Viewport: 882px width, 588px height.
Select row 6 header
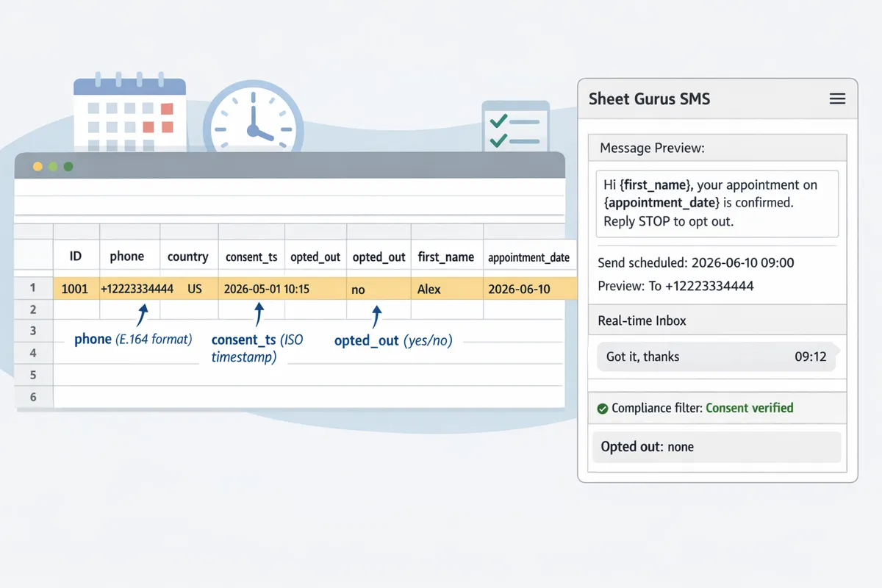[x=33, y=397]
